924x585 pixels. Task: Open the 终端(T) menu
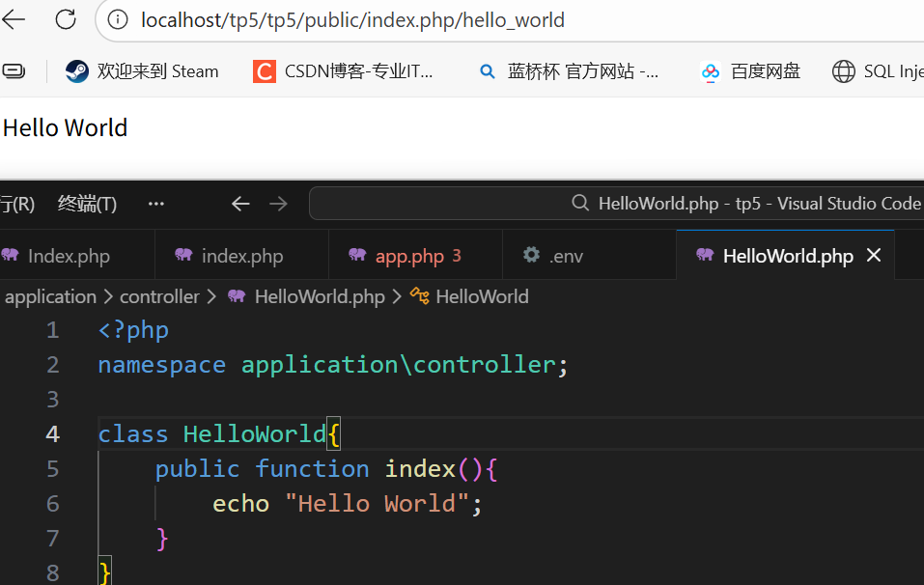point(87,204)
